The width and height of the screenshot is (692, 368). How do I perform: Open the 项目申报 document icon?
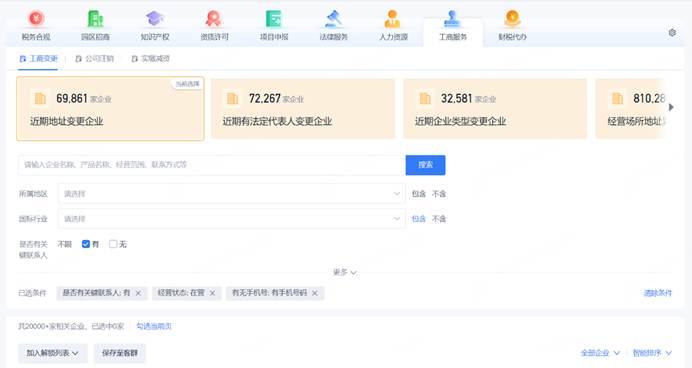point(274,19)
